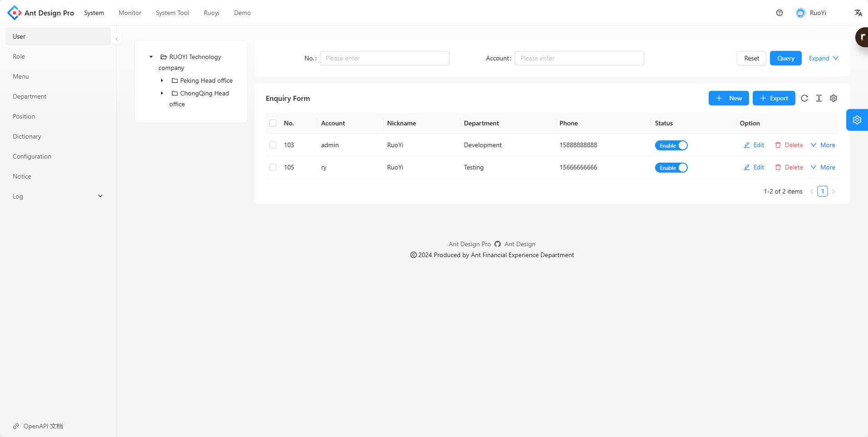Expand the Peking Head office node
The width and height of the screenshot is (868, 437).
(x=162, y=80)
